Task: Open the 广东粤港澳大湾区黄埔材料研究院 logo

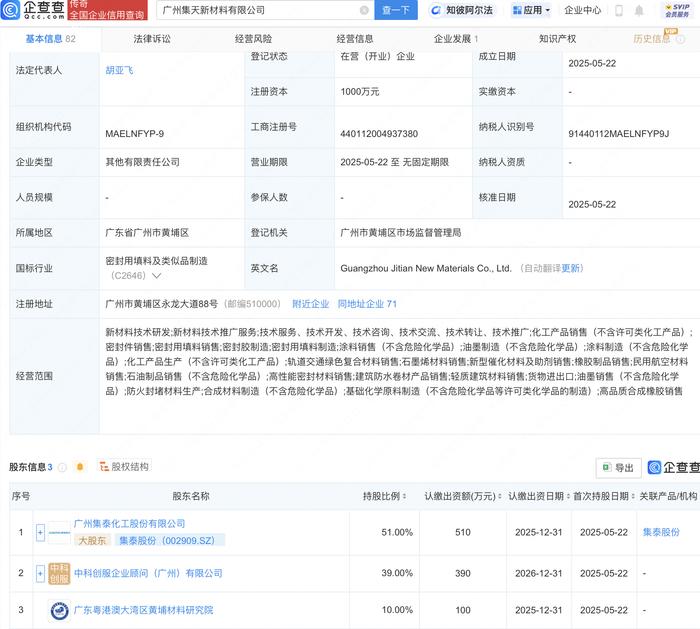Action: [59, 611]
